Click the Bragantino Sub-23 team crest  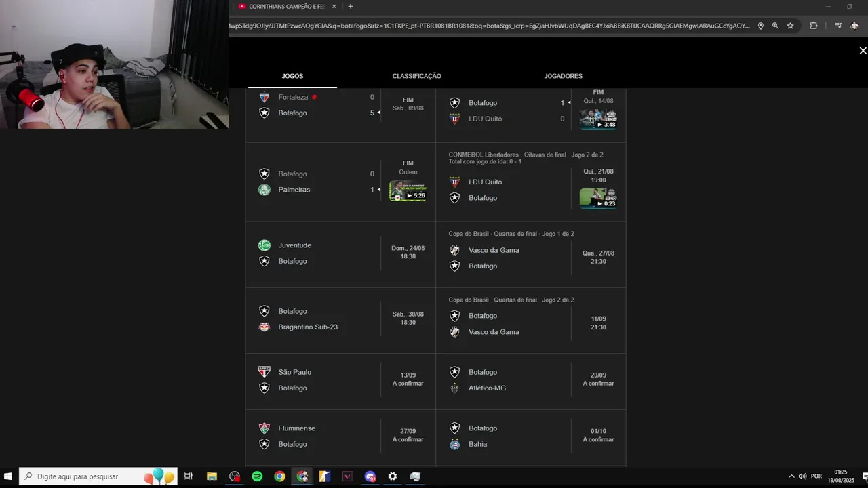264,327
